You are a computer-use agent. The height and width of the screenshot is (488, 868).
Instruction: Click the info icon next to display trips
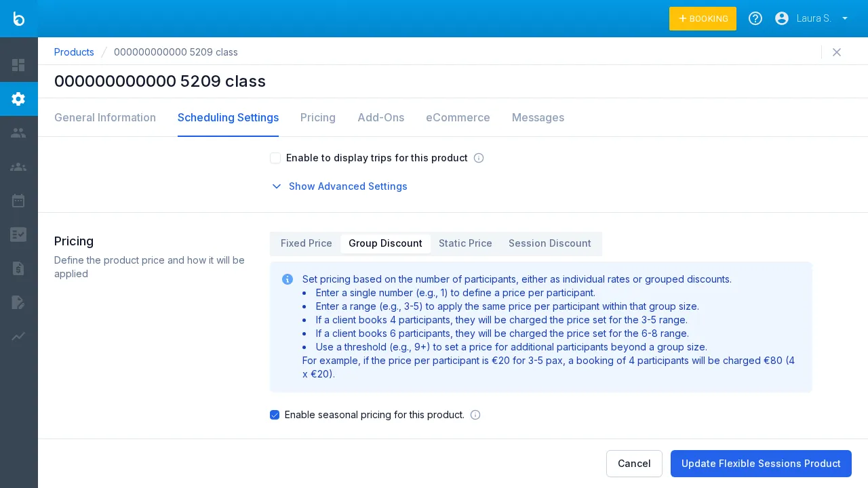point(479,158)
